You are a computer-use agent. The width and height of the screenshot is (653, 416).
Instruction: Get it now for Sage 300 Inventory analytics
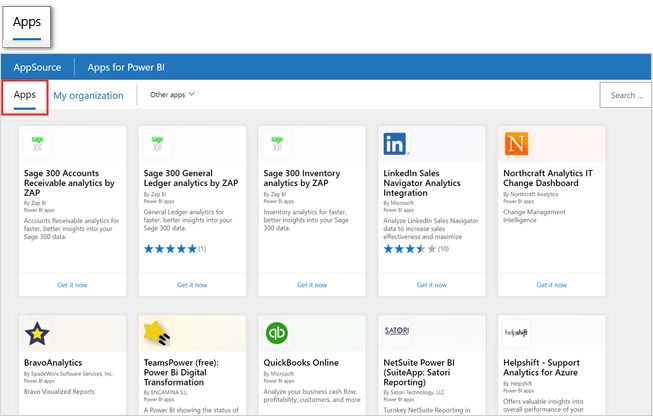312,285
